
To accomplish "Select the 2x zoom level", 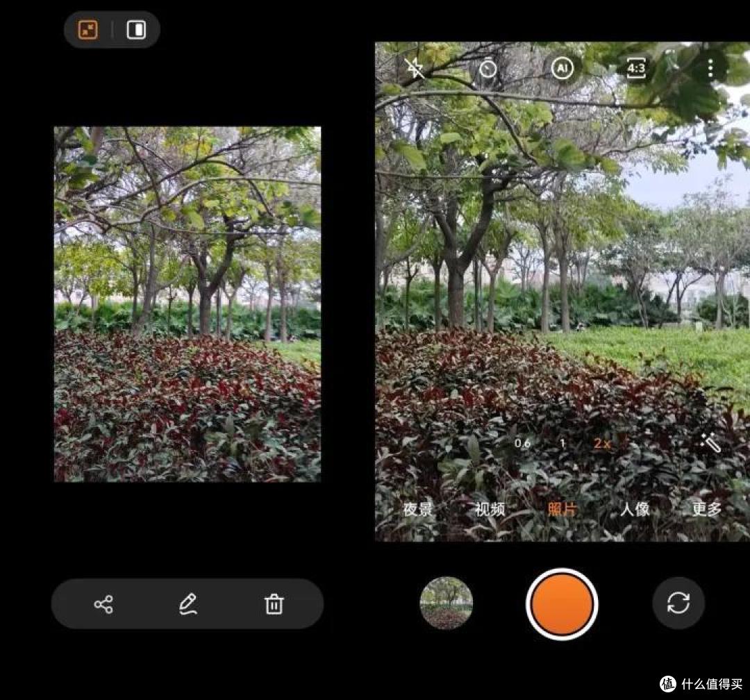I will [602, 444].
